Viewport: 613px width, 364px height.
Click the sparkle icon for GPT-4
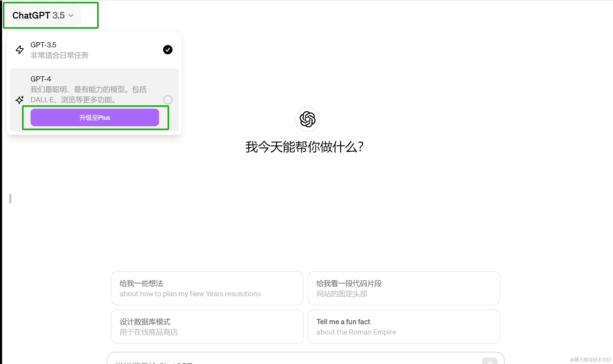(x=20, y=100)
